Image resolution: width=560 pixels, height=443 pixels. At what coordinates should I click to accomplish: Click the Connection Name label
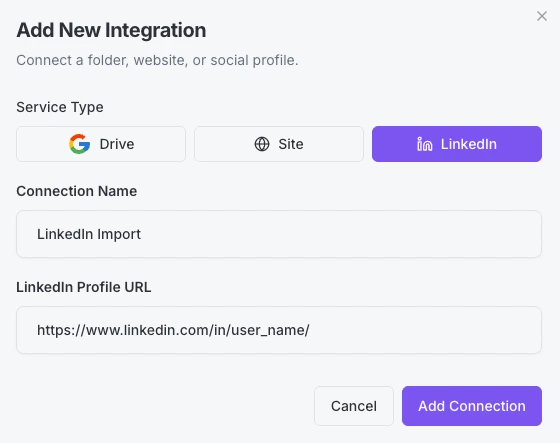point(76,191)
